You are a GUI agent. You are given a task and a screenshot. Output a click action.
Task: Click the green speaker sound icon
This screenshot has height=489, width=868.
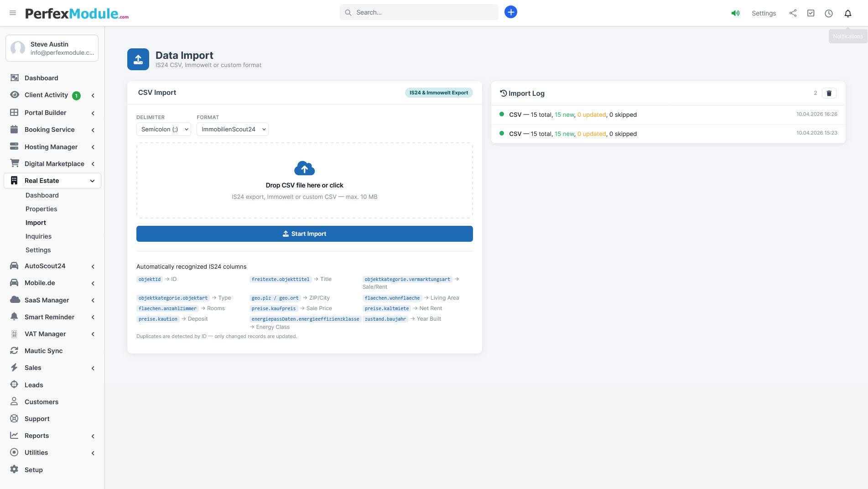735,13
